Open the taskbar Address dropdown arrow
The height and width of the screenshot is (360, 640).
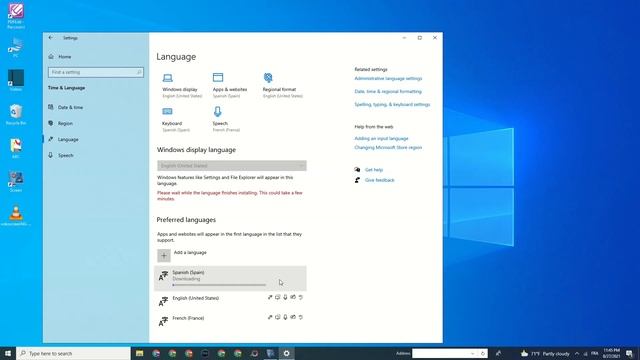click(473, 353)
